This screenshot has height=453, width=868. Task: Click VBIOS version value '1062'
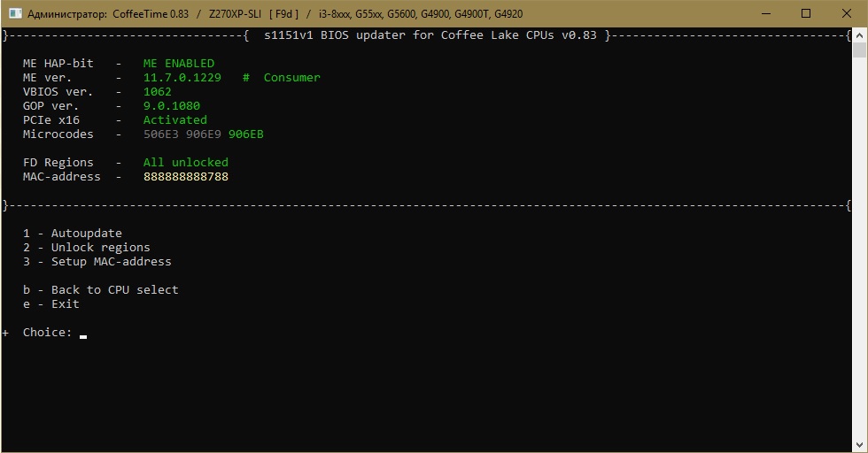pyautogui.click(x=158, y=92)
